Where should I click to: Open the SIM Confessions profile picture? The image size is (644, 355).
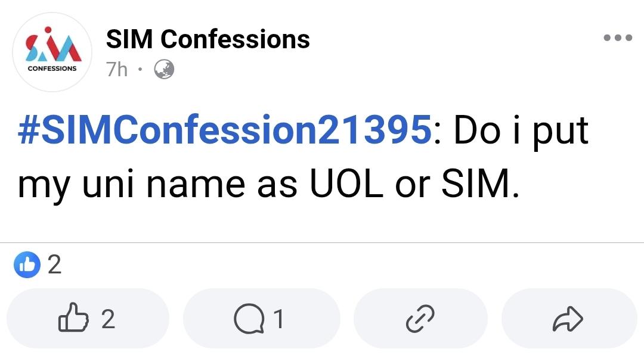52,52
